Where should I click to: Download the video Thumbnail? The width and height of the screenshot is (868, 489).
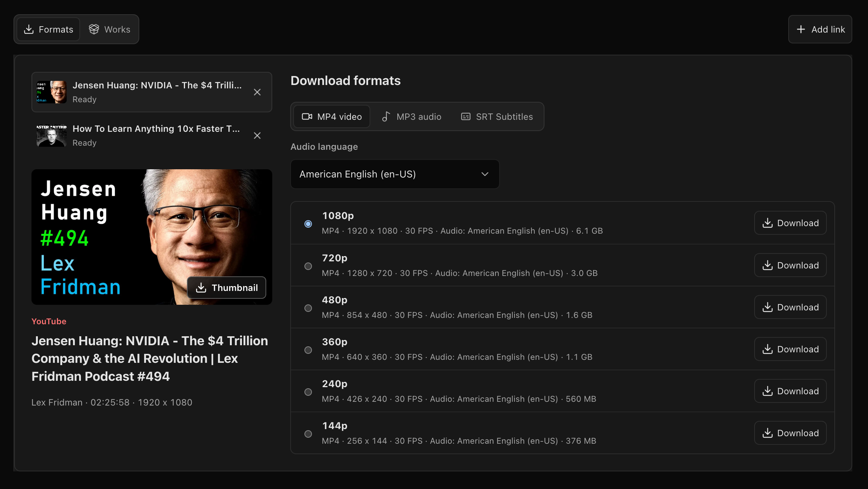click(227, 288)
